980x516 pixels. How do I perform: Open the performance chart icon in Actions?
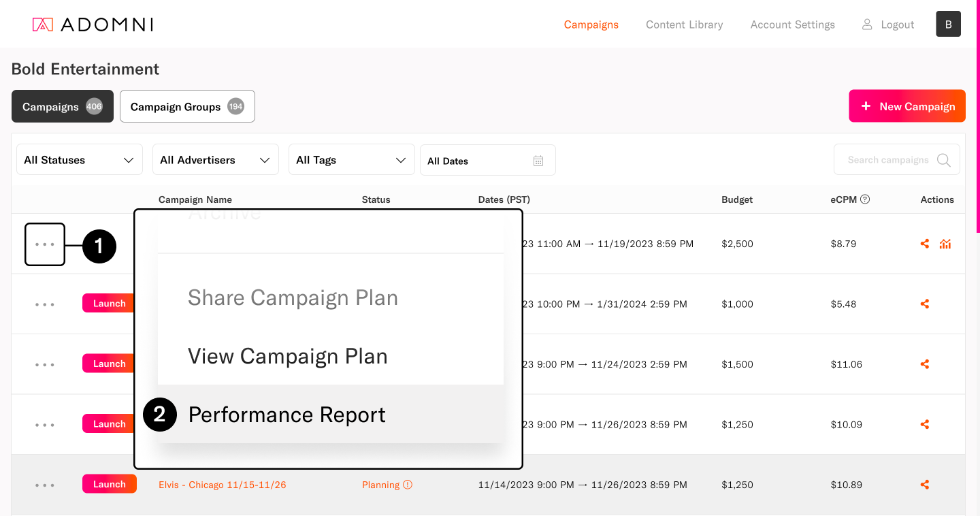click(945, 244)
